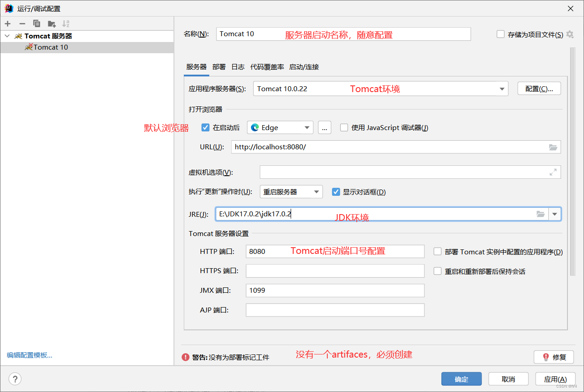Uncheck the 显示对话框 checkbox
Viewport: 584px width, 392px height.
pos(336,192)
